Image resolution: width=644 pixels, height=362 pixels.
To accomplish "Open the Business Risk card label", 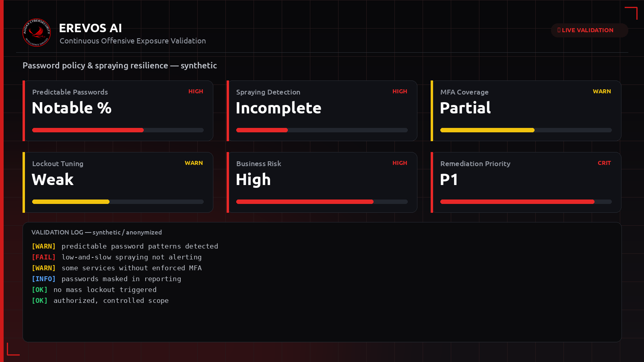I will [259, 164].
